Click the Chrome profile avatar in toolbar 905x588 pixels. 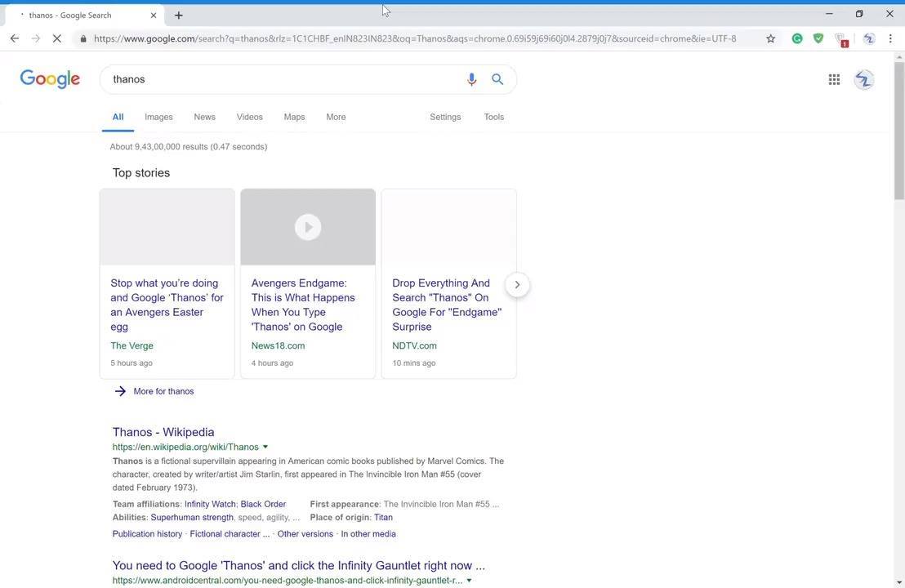(x=868, y=38)
